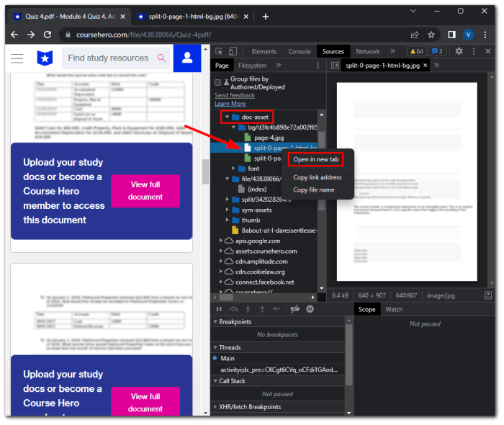Close the split-0-page-1-html-bg.jpg editor tab

pos(426,66)
